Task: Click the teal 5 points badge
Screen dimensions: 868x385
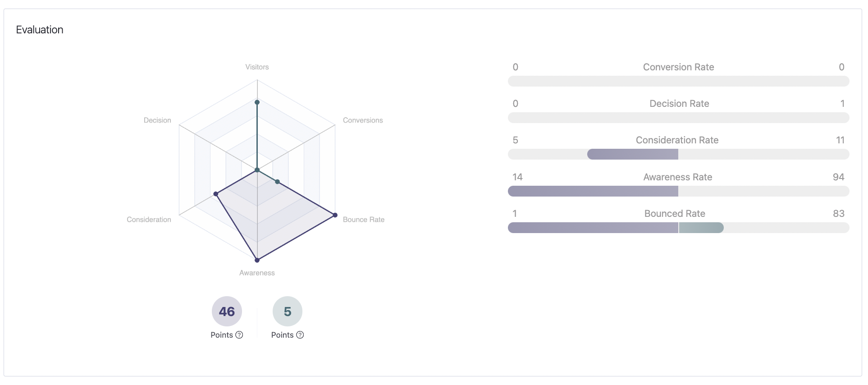Action: point(288,311)
